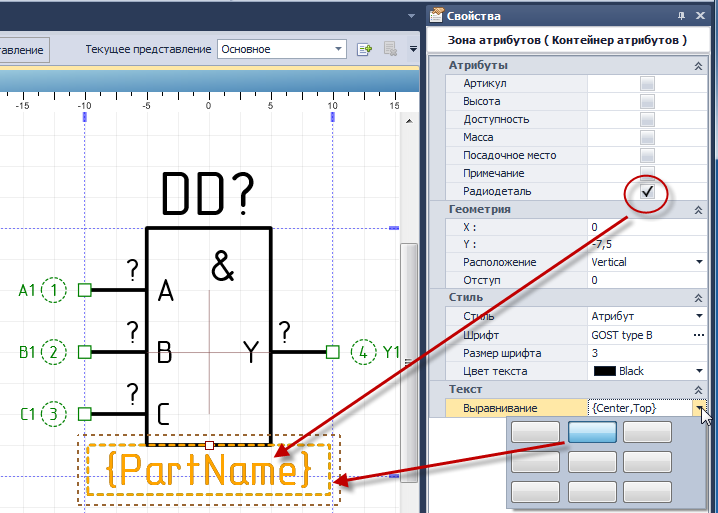
Task: Collapse the Стиль section
Action: coord(698,298)
